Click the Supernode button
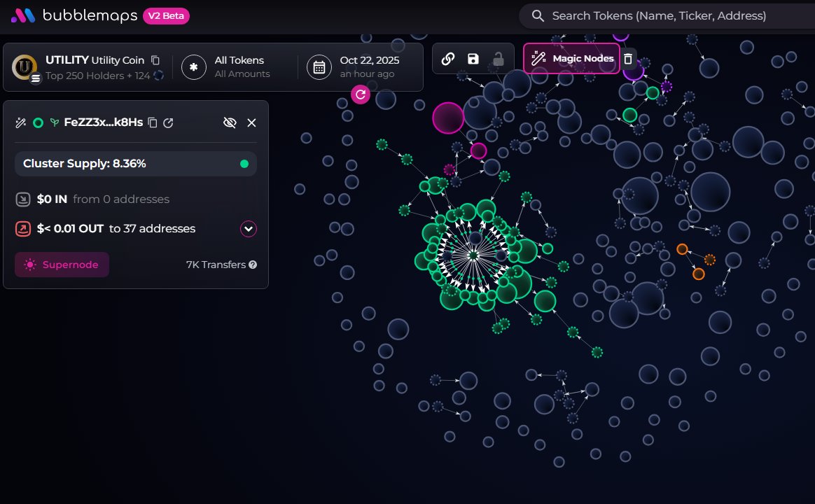Image resolution: width=815 pixels, height=504 pixels. (x=62, y=265)
